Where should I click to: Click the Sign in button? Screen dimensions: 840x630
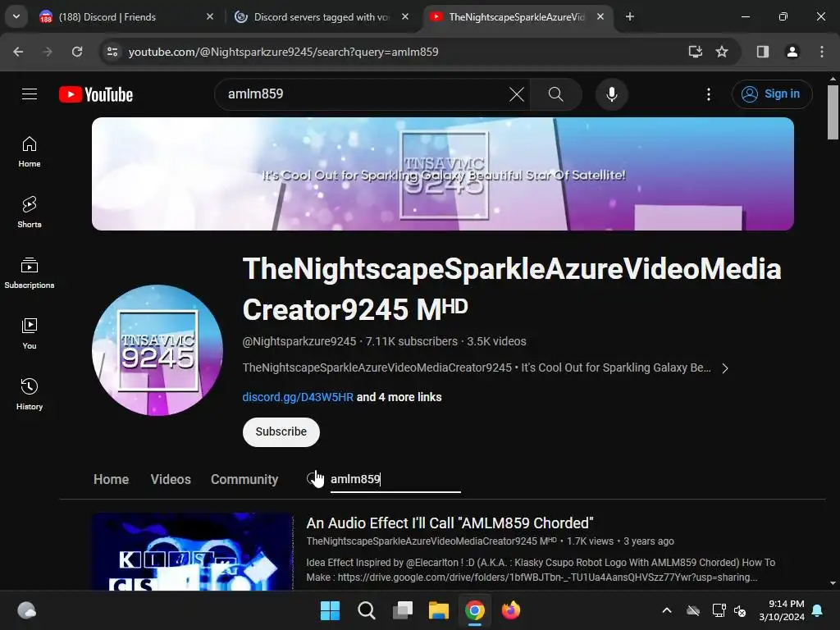(772, 94)
